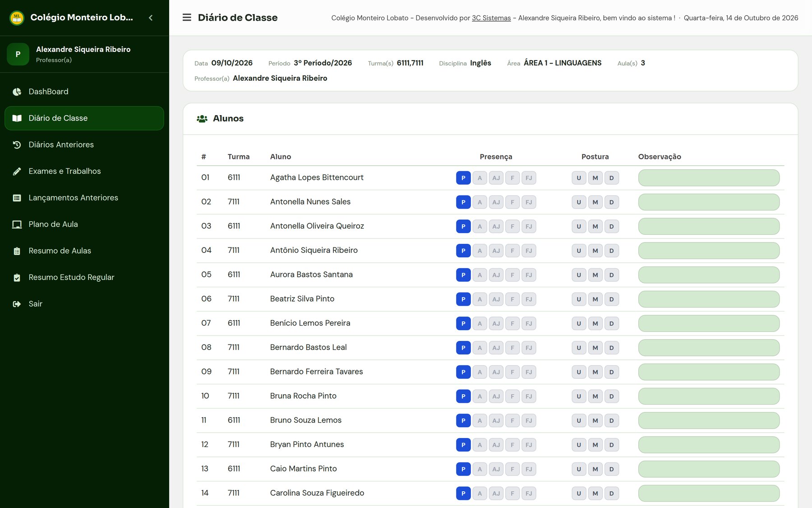Click the Plano de Aula laptop icon
Image resolution: width=812 pixels, height=508 pixels.
(x=17, y=224)
